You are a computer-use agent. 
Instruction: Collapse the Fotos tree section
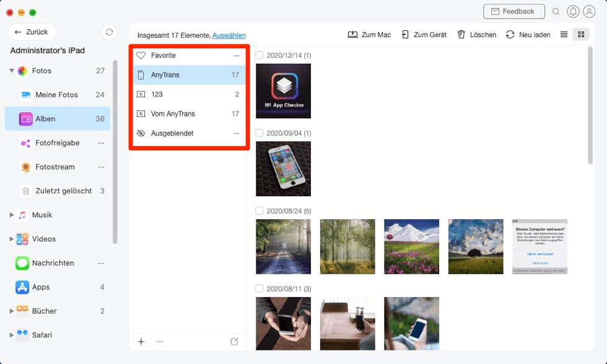pos(12,71)
